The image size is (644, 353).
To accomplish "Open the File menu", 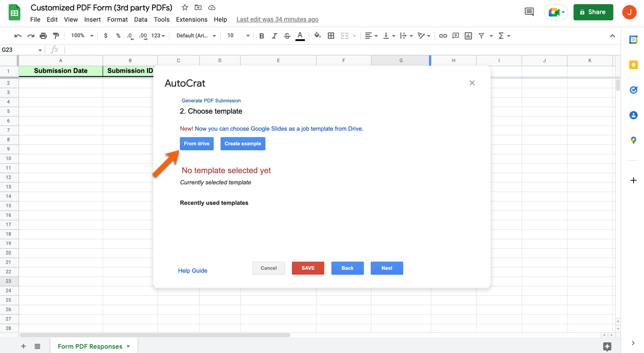I will (35, 19).
